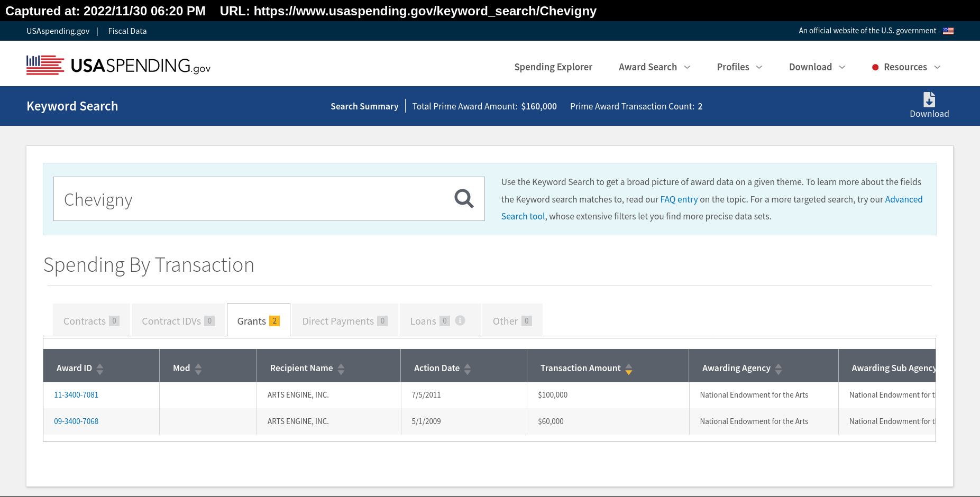Expand the Resources menu
This screenshot has height=497, width=980.
tap(906, 67)
